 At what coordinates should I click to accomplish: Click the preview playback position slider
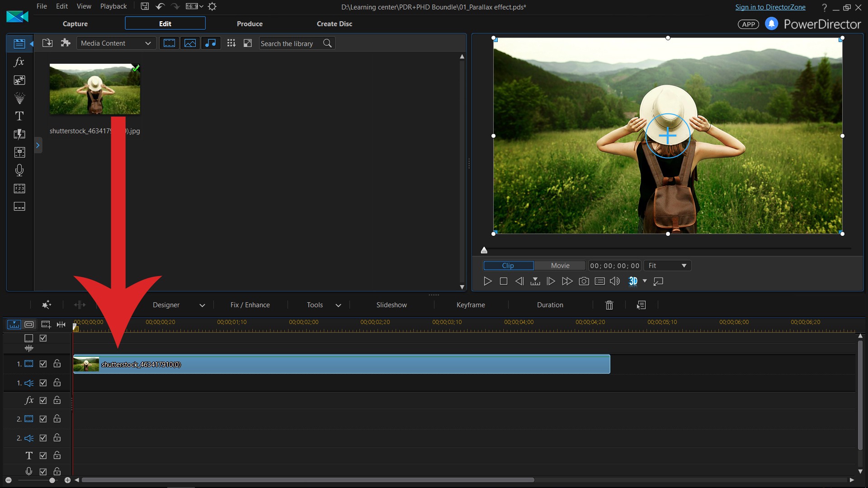484,250
